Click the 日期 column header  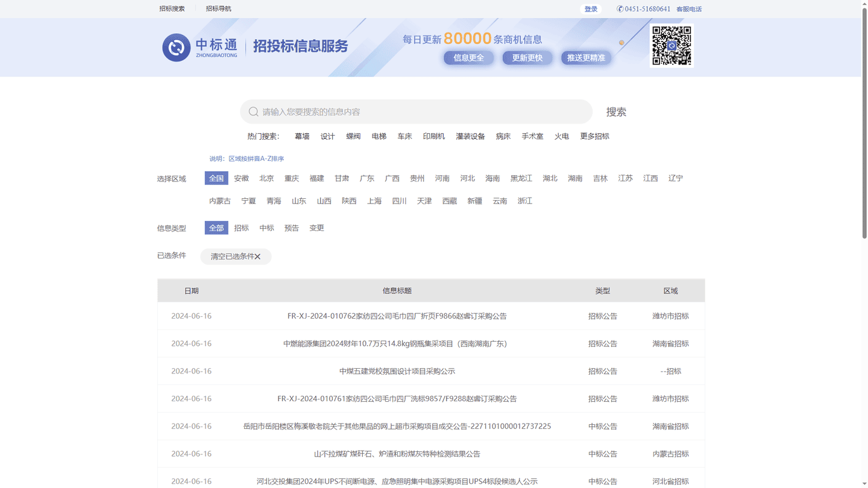click(x=191, y=291)
